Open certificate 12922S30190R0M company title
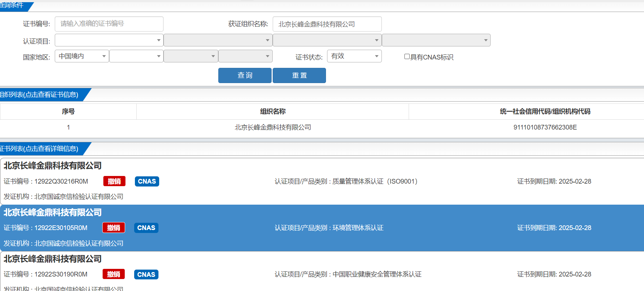 pos(53,259)
